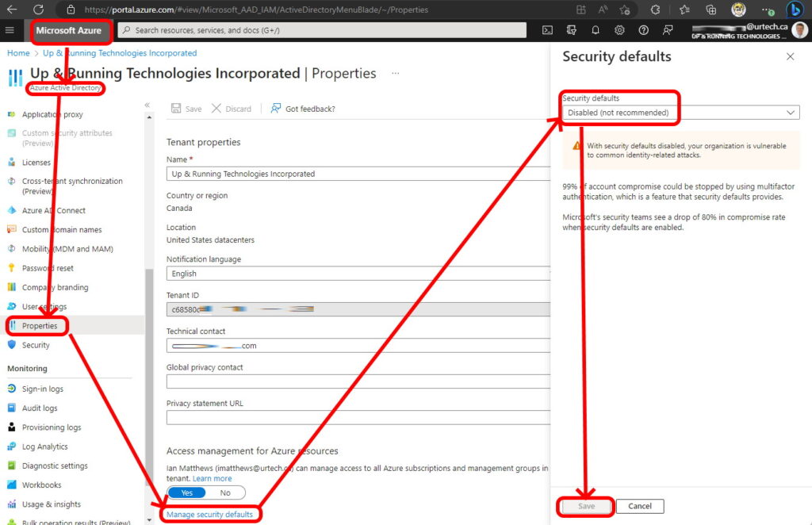Click the help question mark icon
This screenshot has height=525, width=812.
[x=643, y=30]
